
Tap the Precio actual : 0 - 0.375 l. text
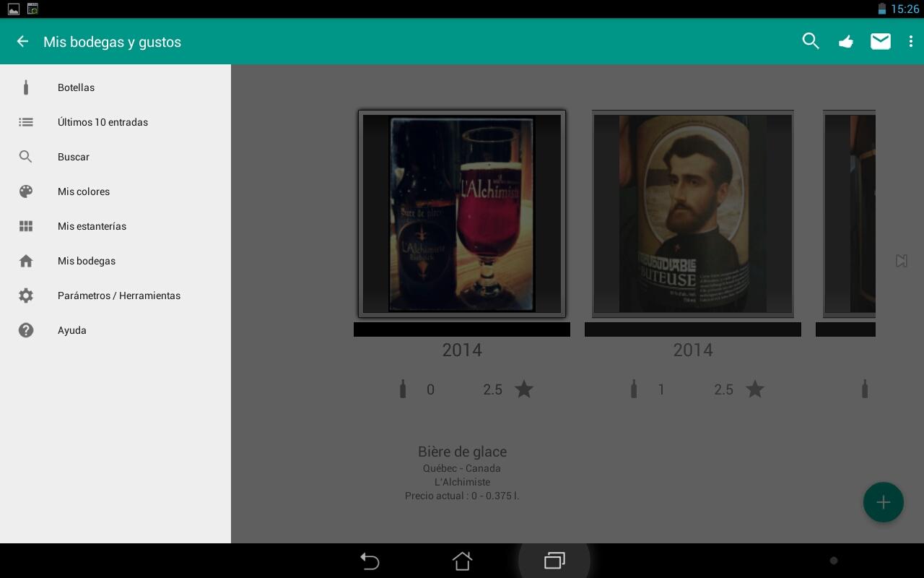[x=462, y=496]
